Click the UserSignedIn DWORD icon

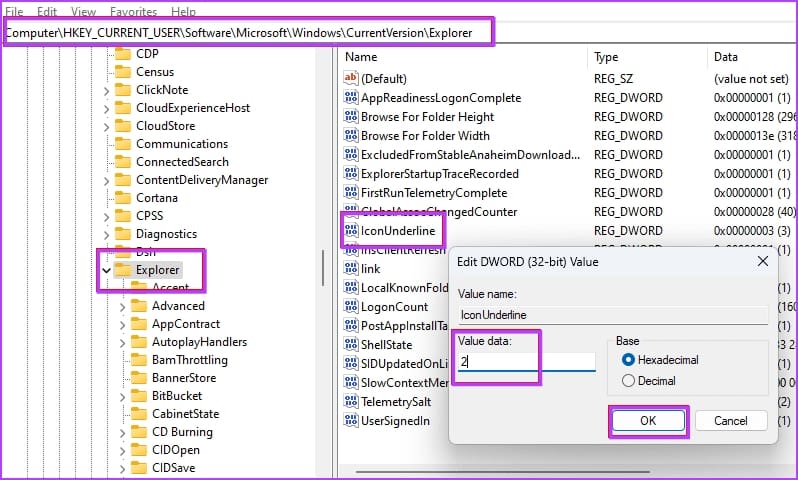pyautogui.click(x=351, y=420)
